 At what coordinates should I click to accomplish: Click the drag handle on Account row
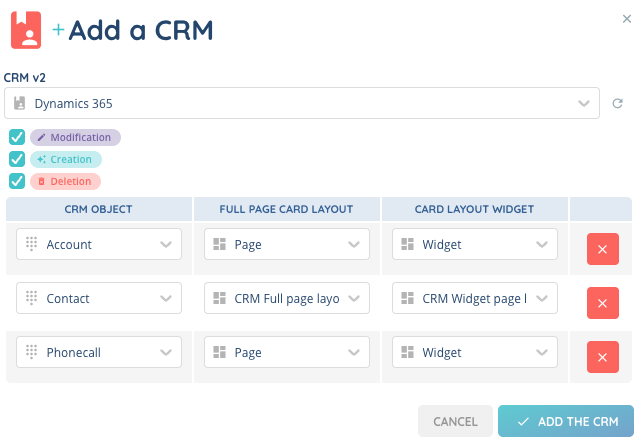[32, 244]
